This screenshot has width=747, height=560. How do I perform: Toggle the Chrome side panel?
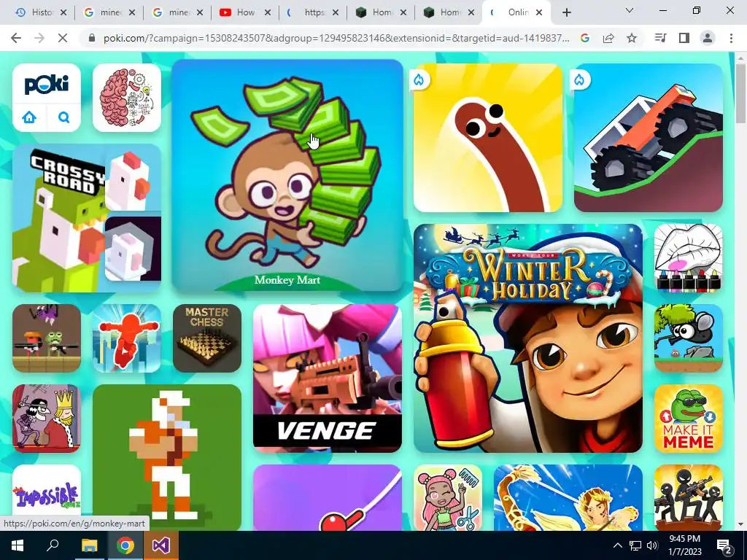[684, 38]
